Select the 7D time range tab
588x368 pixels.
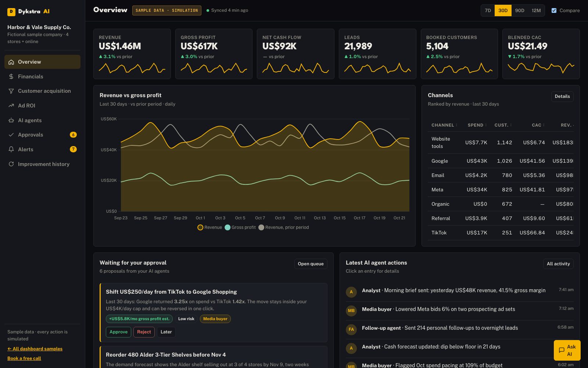click(488, 10)
